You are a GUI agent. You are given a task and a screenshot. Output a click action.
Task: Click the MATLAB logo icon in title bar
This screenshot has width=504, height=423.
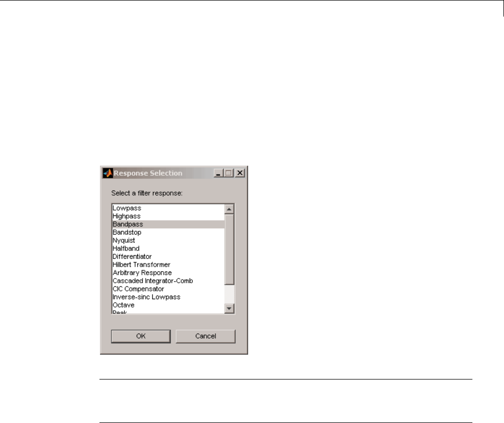coord(108,173)
